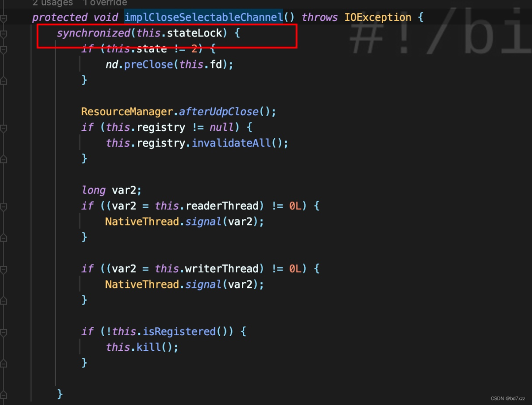Fold the readerThread if-block in the gutter
The height and width of the screenshot is (405, 532).
3,207
